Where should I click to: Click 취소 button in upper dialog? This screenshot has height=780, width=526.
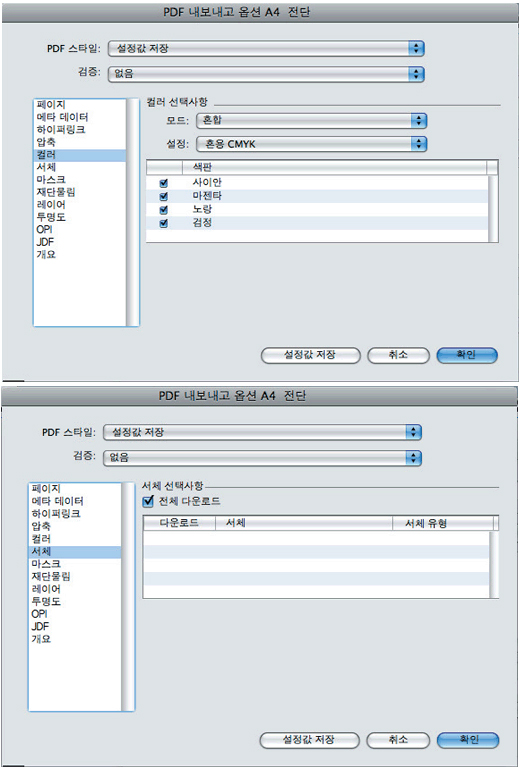398,355
